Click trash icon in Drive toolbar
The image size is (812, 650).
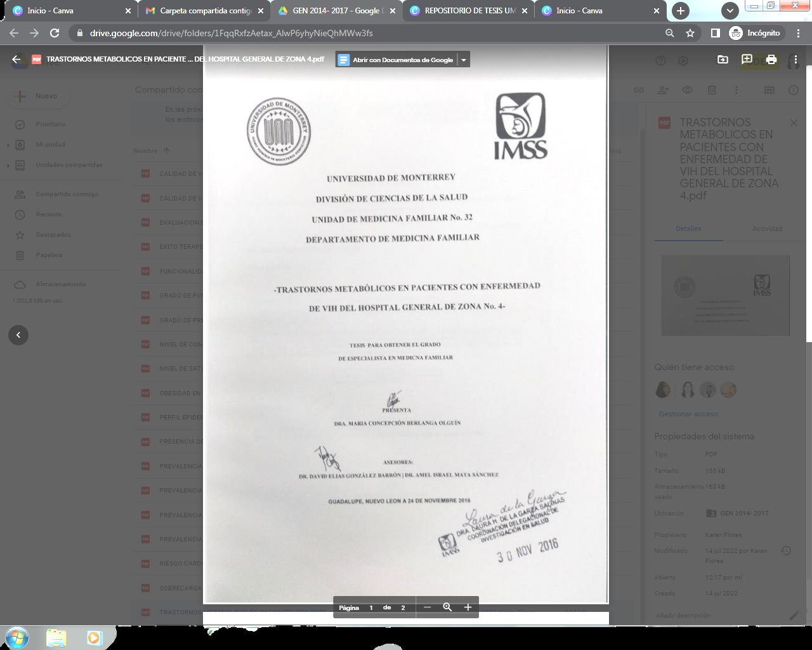(x=712, y=90)
